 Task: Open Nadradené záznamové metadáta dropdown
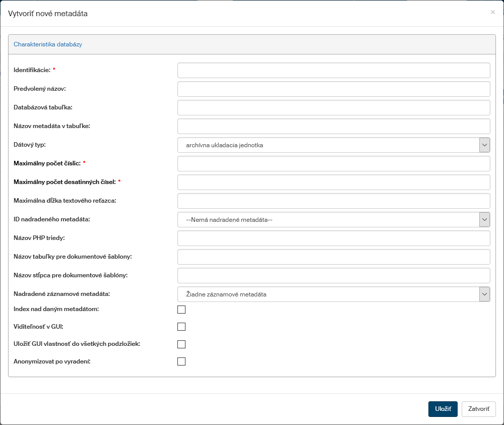pos(333,294)
